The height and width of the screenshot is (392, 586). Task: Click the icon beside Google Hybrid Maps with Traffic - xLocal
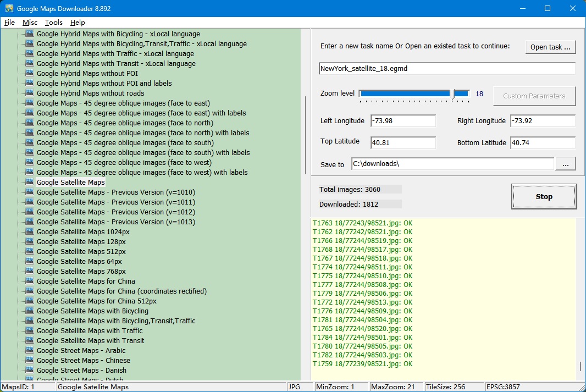tap(30, 53)
